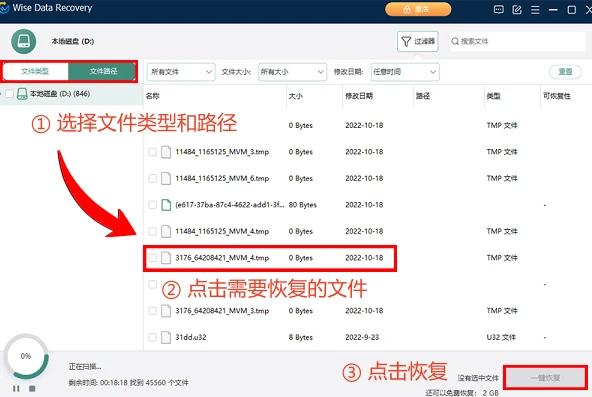Switch to the file path tab

(x=102, y=71)
